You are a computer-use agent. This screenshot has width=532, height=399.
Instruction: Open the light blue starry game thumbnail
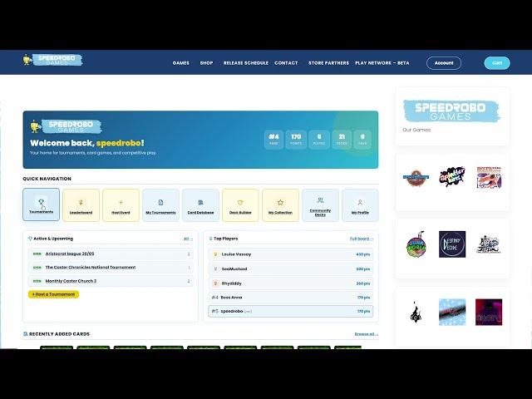point(452,312)
